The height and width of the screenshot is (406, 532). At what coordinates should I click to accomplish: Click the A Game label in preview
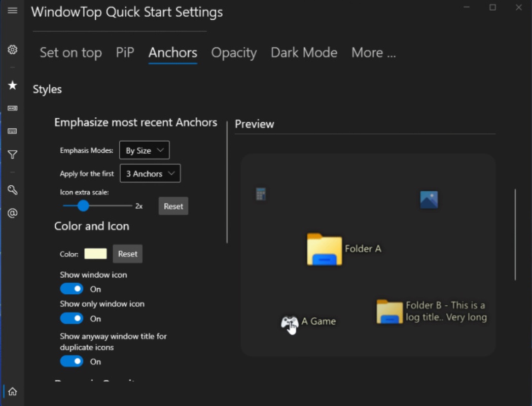point(318,321)
